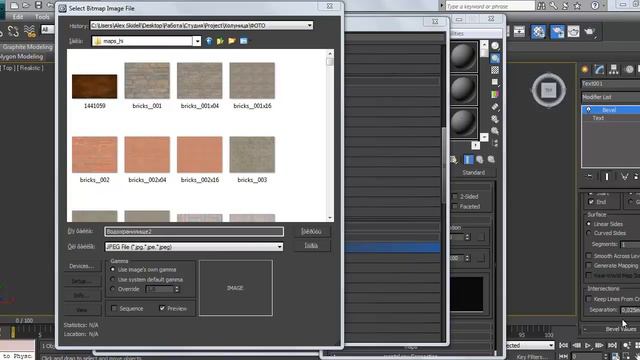Switch to the Graphite Modeling tab

tap(27, 47)
